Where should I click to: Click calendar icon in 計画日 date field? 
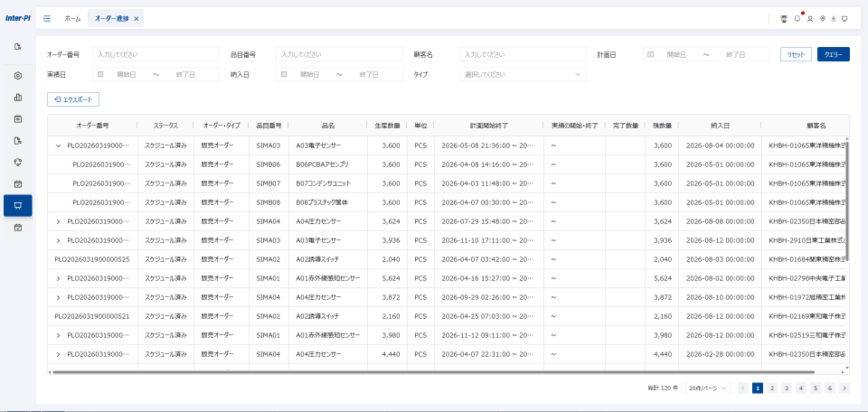[x=650, y=54]
